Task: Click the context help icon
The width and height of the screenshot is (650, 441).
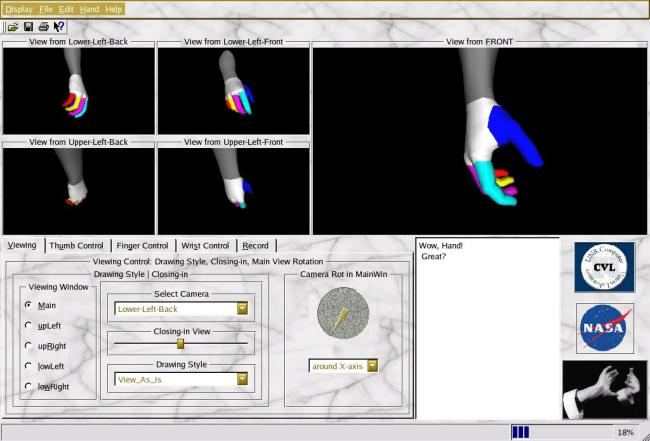Action: pyautogui.click(x=59, y=26)
